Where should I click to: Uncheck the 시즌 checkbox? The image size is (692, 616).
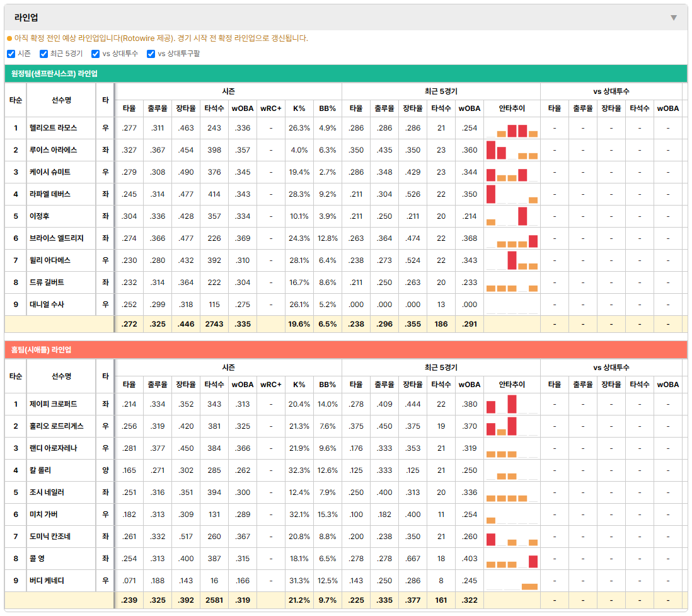pos(11,54)
